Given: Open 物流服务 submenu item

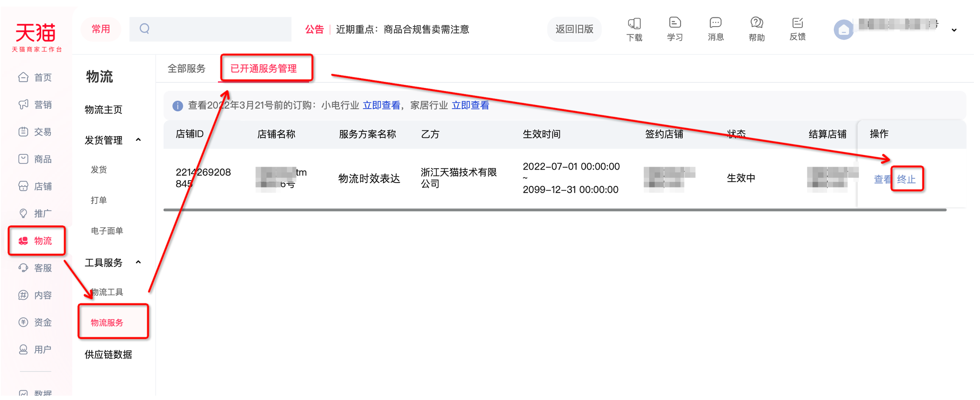Looking at the screenshot, I should (107, 323).
